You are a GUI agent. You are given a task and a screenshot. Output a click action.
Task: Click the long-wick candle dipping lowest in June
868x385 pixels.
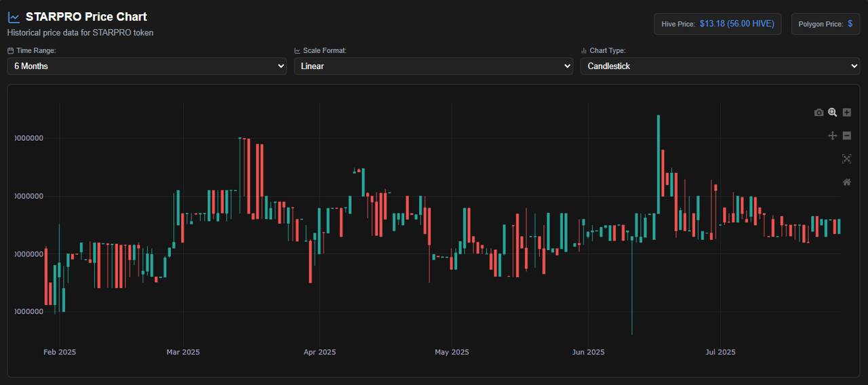click(632, 285)
